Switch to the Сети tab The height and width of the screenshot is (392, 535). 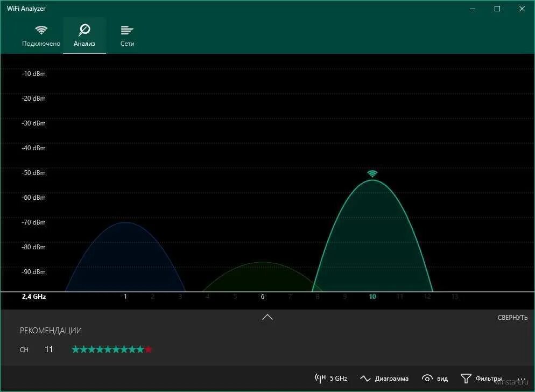pyautogui.click(x=126, y=36)
